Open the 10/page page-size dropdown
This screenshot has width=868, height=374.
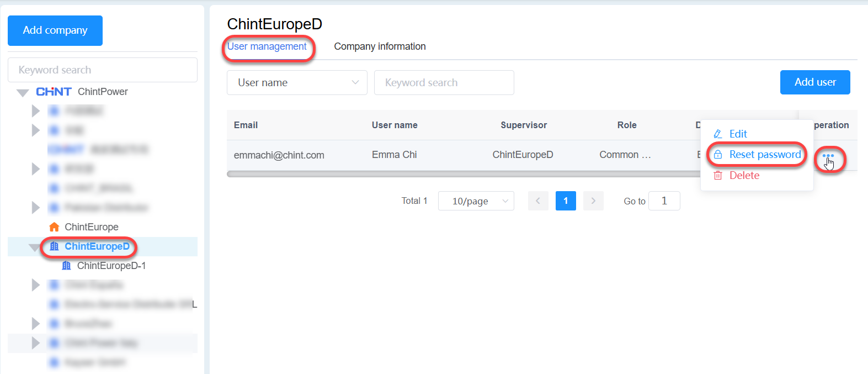[476, 201]
